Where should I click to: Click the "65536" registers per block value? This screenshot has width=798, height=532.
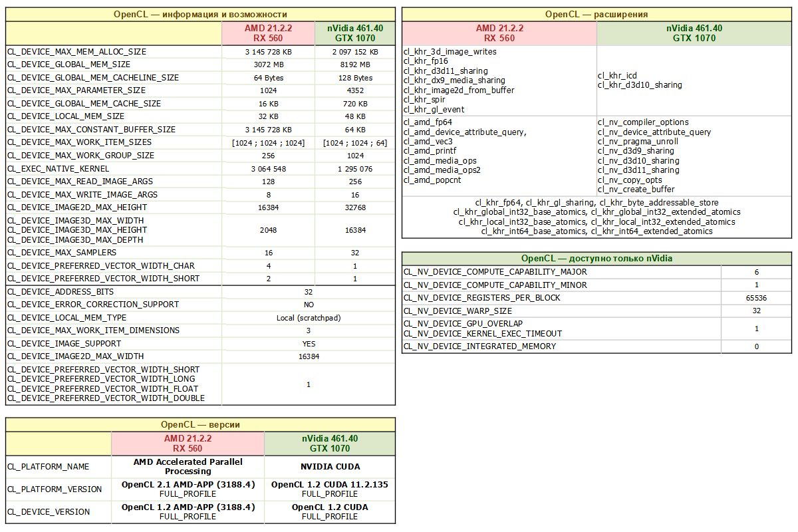[757, 298]
